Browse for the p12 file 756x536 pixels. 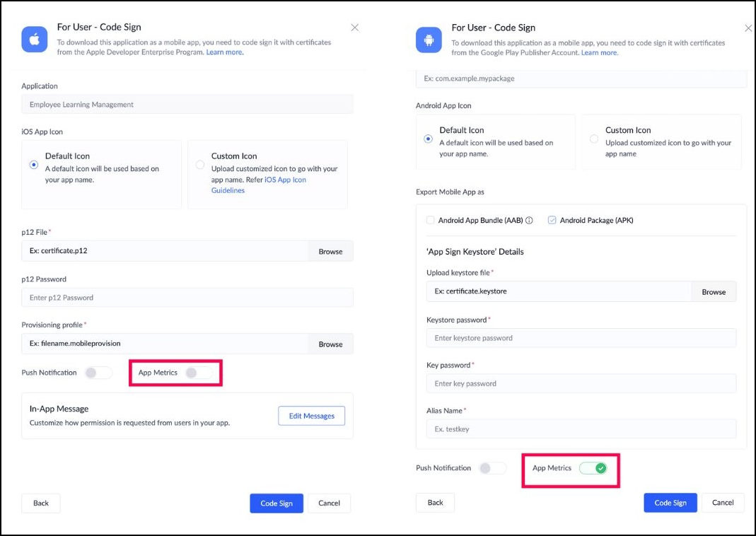click(330, 251)
